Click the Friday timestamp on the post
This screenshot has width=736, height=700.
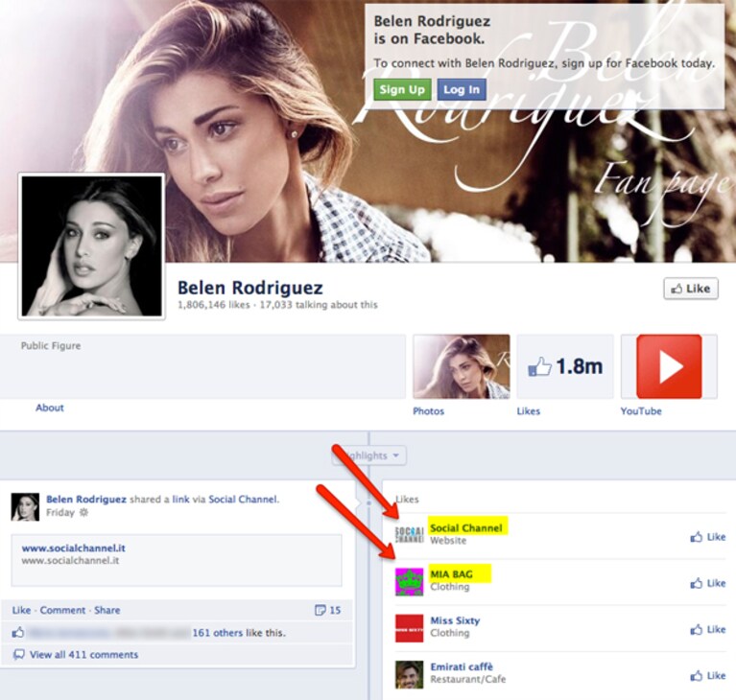coord(60,512)
